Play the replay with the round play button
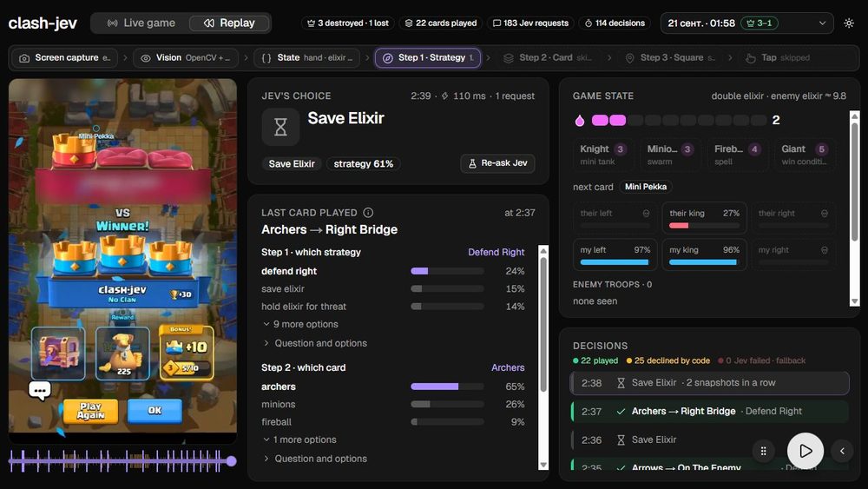Screen dimensions: 868x489 pyautogui.click(x=805, y=451)
